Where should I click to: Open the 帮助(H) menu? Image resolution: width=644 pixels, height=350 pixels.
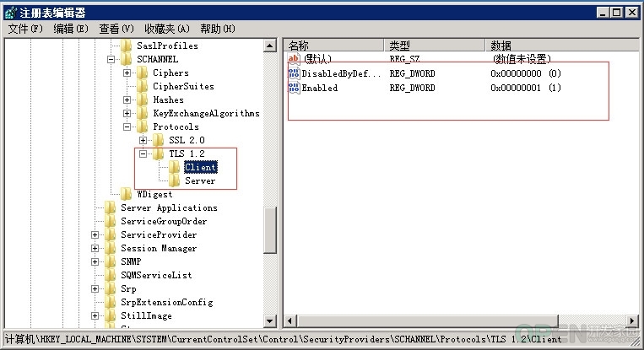click(x=218, y=29)
